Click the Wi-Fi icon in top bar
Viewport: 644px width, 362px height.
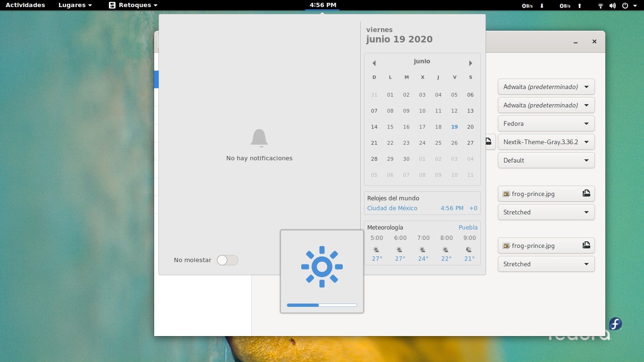click(x=600, y=6)
